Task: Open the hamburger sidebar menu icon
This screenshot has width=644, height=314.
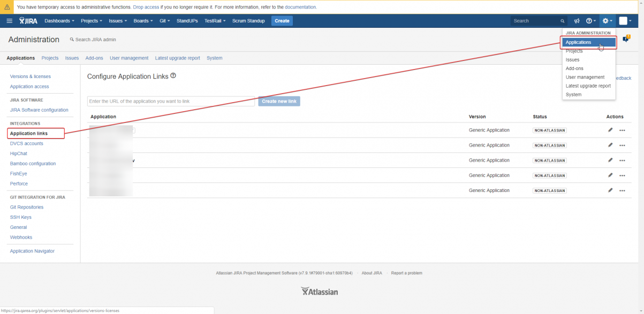Action: (x=9, y=21)
